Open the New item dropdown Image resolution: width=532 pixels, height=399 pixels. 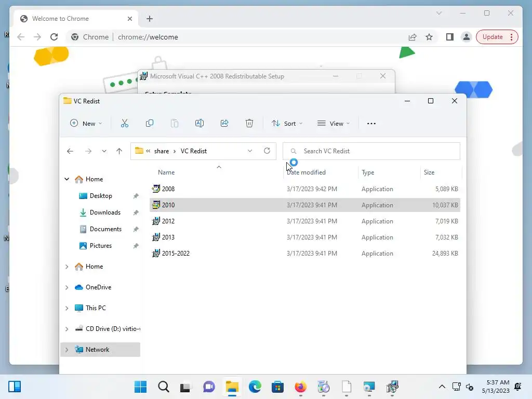[86, 124]
